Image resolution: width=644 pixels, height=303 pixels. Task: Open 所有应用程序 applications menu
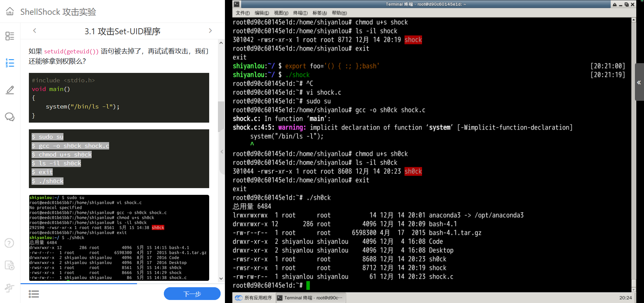[x=254, y=298]
